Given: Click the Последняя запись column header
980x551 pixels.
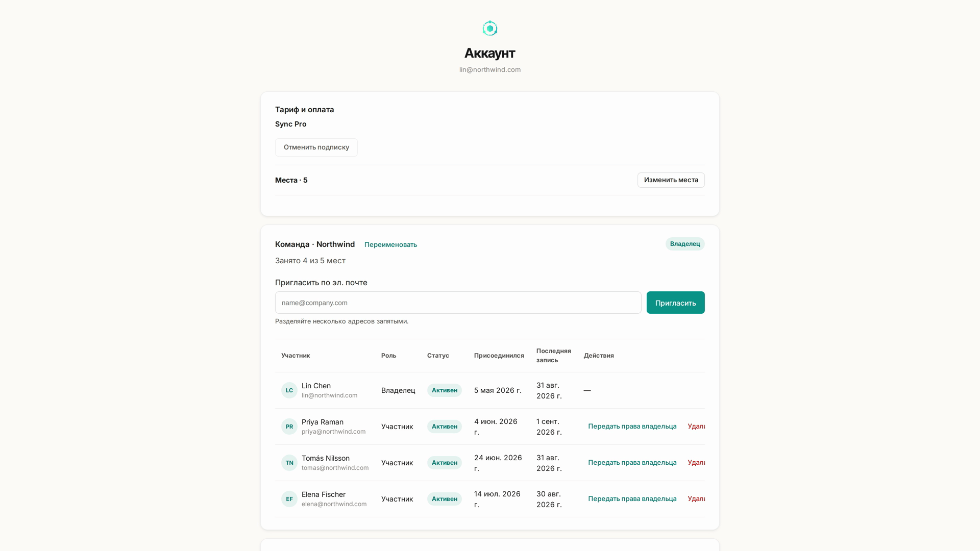Looking at the screenshot, I should coord(553,356).
